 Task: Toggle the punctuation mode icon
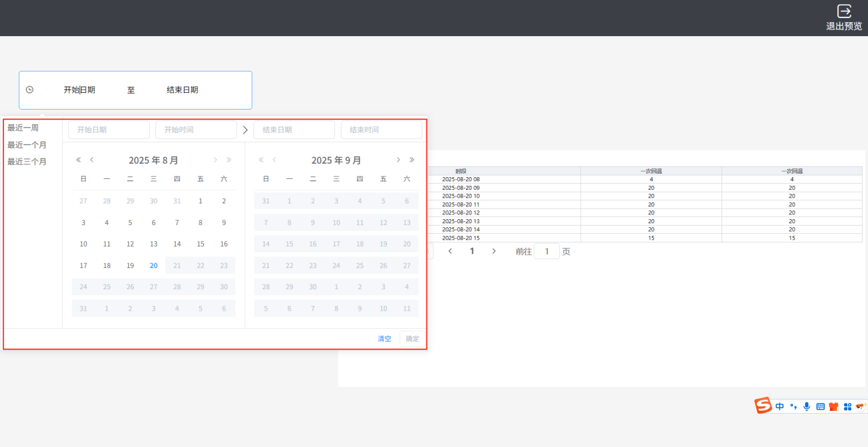click(x=793, y=406)
